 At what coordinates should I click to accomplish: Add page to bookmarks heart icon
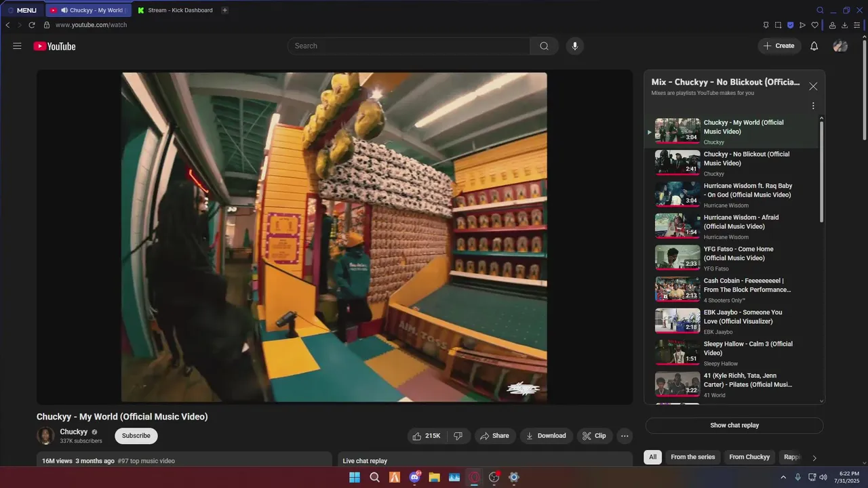tap(814, 25)
